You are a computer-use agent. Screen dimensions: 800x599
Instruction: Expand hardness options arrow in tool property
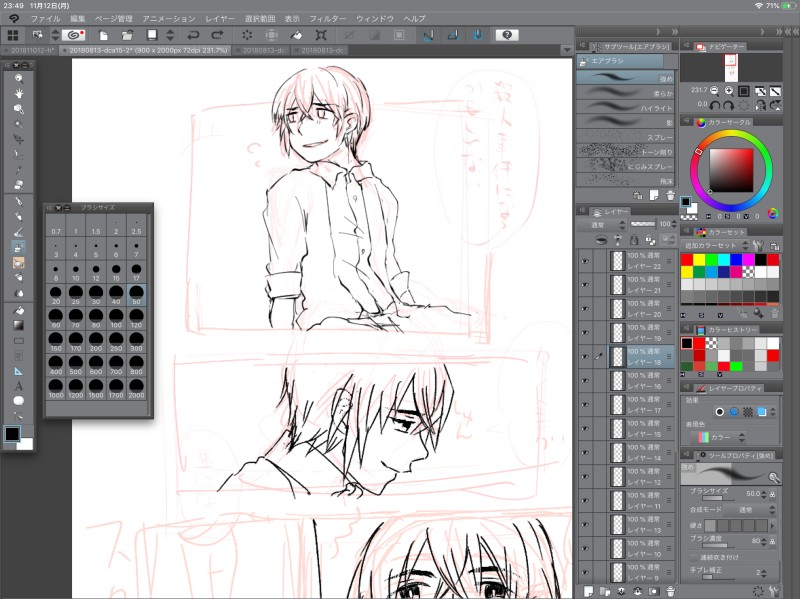point(772,525)
